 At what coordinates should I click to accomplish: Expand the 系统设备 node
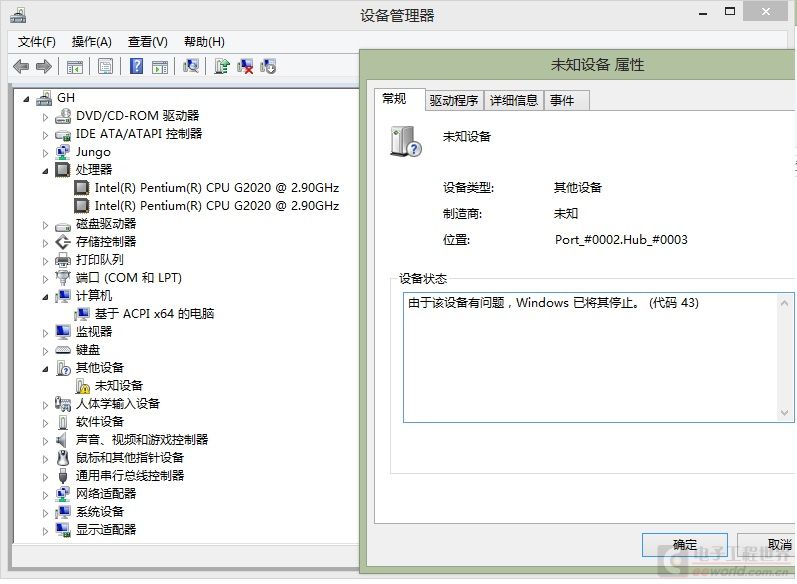[x=45, y=513]
